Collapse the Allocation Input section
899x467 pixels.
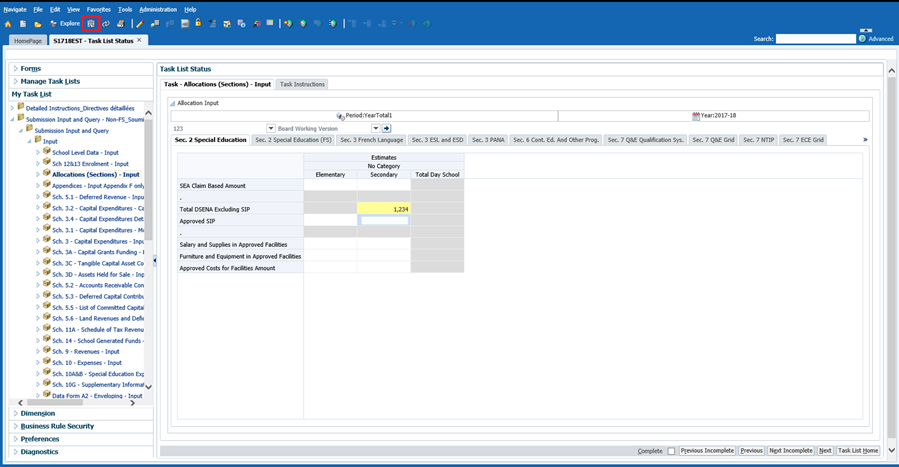[171, 103]
